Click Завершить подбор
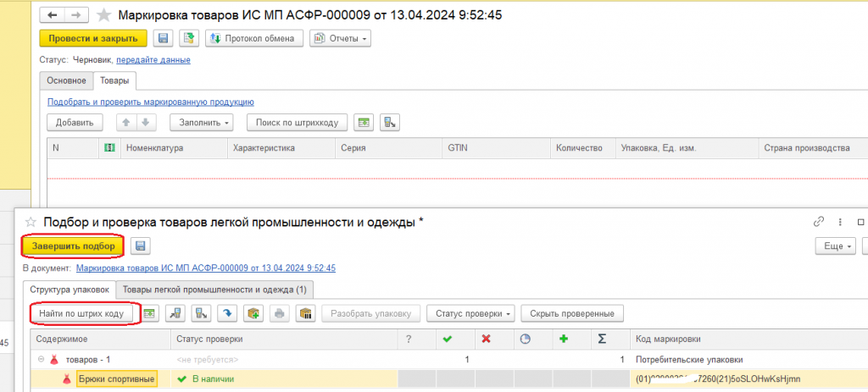Image resolution: width=868 pixels, height=392 pixels. click(x=73, y=246)
